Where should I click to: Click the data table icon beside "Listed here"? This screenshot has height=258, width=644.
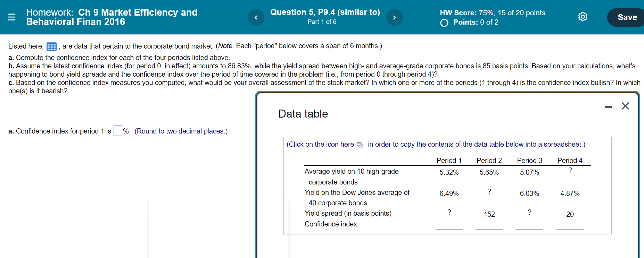(x=51, y=46)
